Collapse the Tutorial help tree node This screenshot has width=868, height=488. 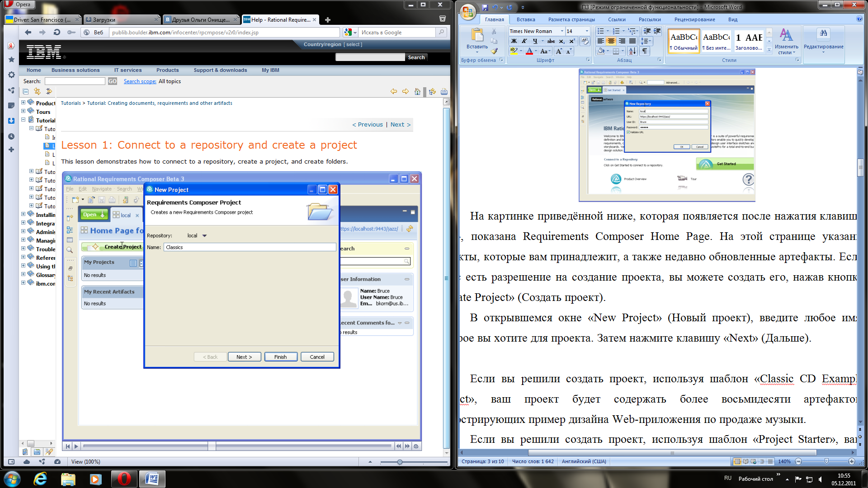tap(23, 119)
